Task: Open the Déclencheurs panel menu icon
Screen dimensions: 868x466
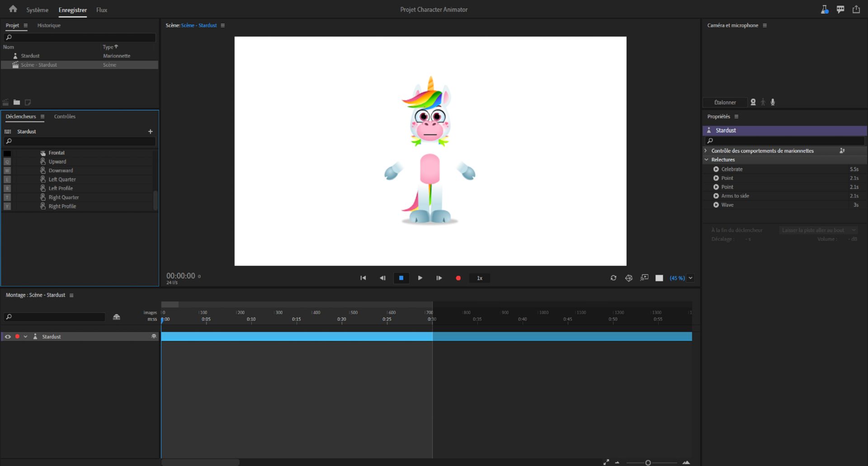Action: tap(42, 117)
